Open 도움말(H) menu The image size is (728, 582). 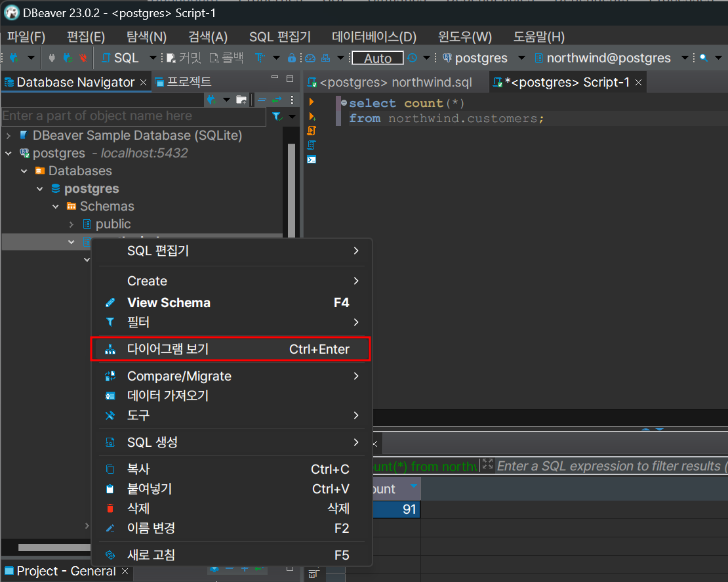pos(539,37)
